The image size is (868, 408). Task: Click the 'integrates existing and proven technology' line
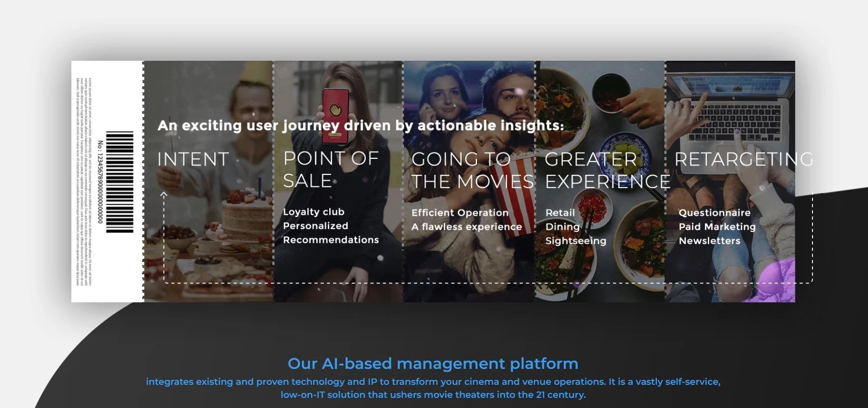[x=433, y=382]
